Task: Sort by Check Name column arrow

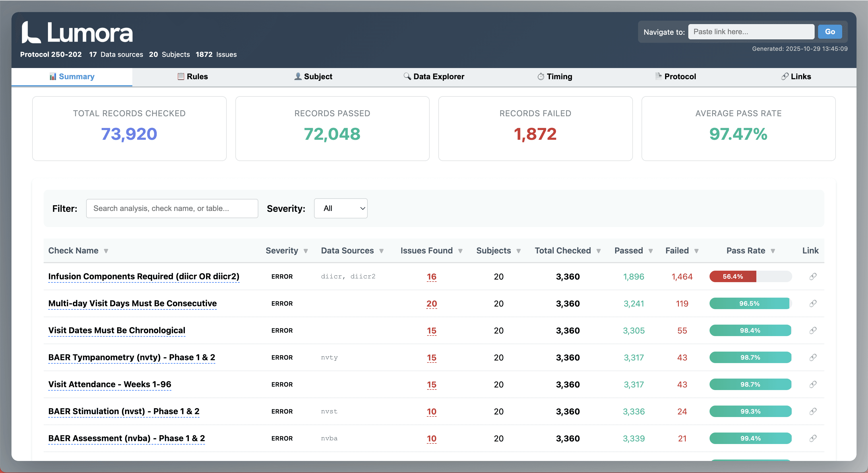Action: 106,251
